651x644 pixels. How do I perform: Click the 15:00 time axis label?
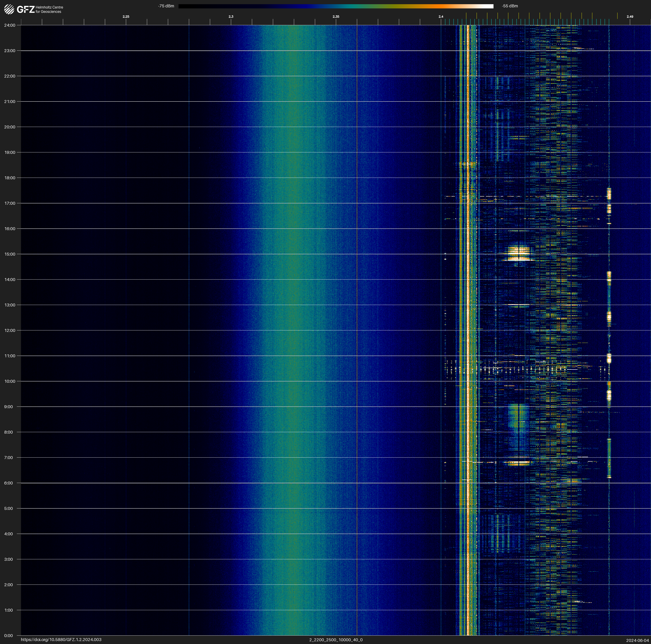click(10, 254)
